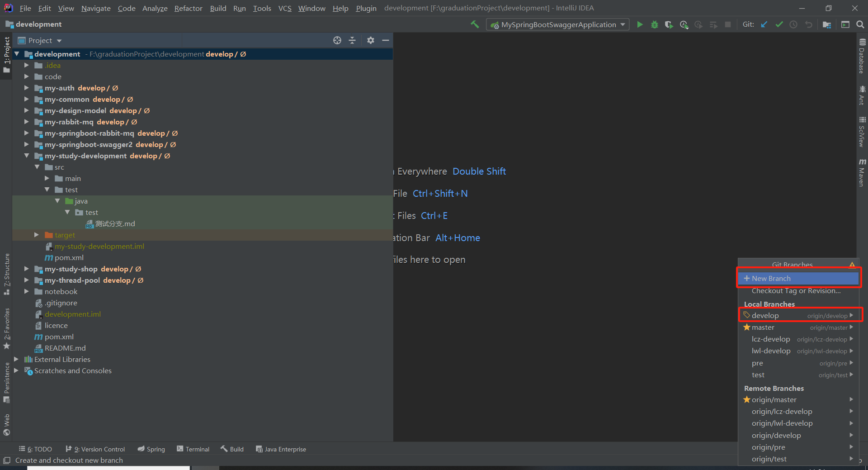
Task: Open the Refactor menu
Action: click(x=188, y=8)
